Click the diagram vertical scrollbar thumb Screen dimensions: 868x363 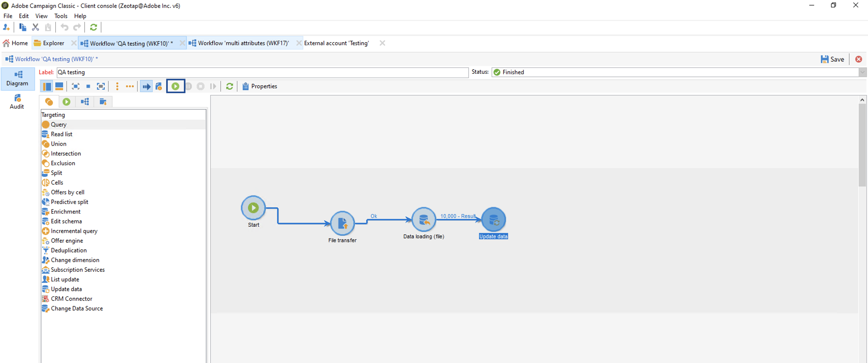tap(862, 145)
